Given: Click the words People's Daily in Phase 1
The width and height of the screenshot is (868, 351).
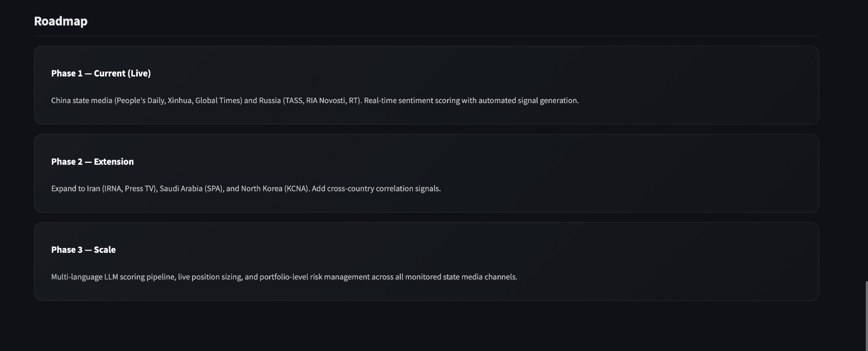Looking at the screenshot, I should (141, 100).
